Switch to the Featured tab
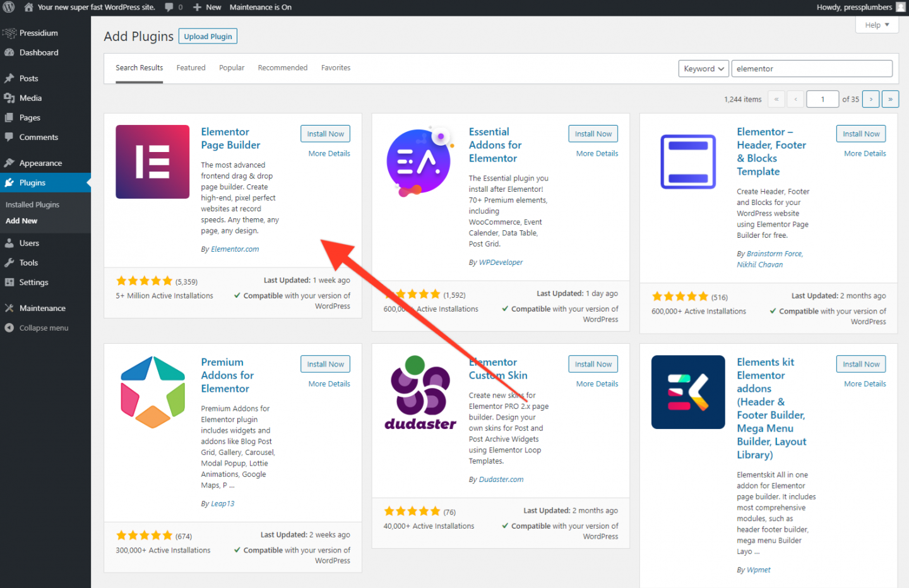 (x=191, y=68)
